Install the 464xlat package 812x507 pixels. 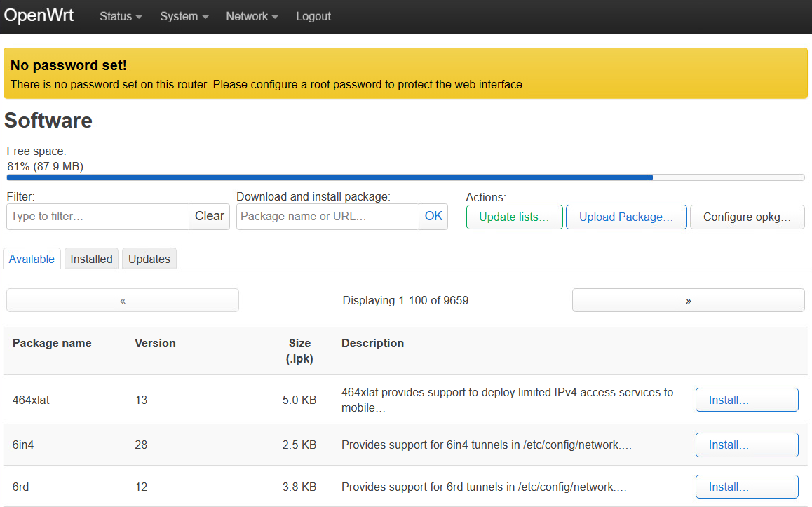747,400
